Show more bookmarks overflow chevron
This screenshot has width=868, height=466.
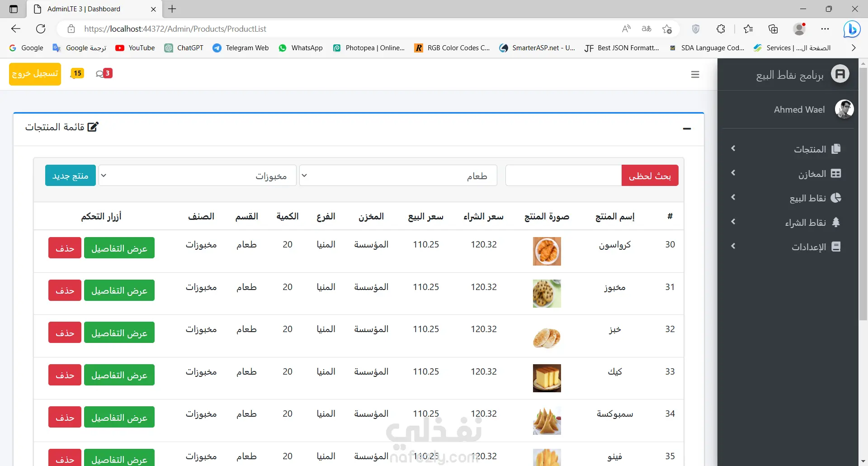853,48
